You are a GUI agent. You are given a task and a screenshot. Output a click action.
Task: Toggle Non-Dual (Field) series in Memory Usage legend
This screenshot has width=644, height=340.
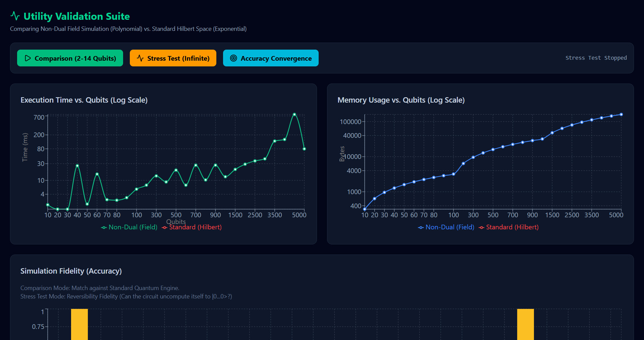446,227
